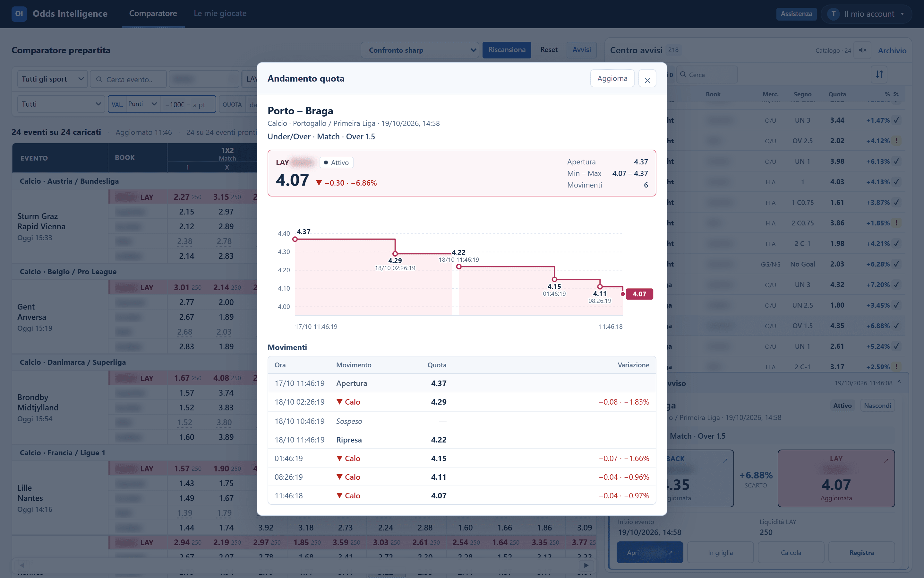The height and width of the screenshot is (578, 924).
Task: Click the OI logo icon
Action: 19,14
